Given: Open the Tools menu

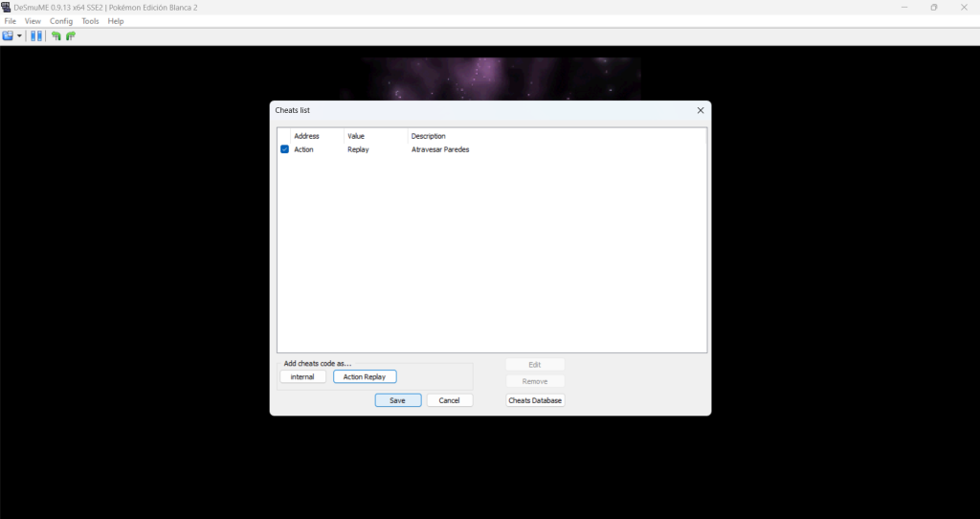Looking at the screenshot, I should pyautogui.click(x=90, y=21).
